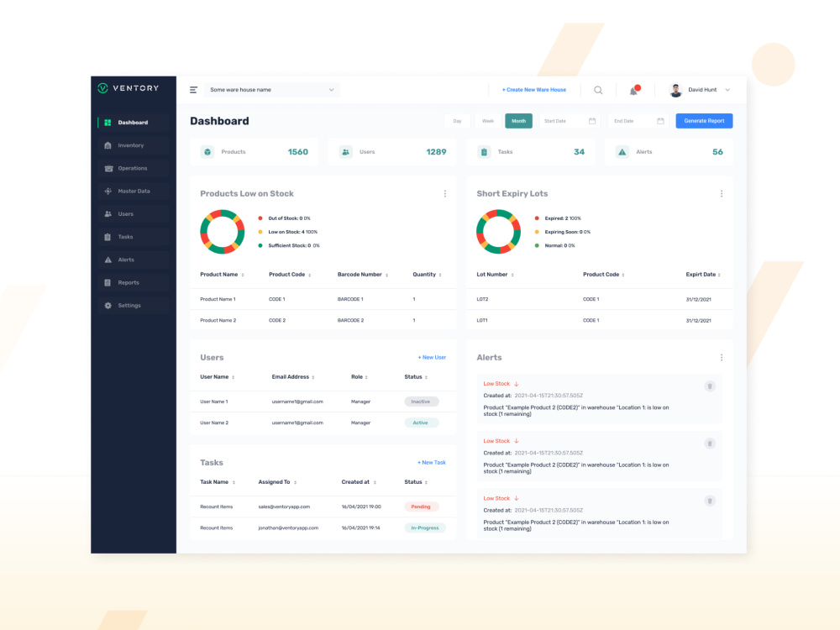Image resolution: width=840 pixels, height=630 pixels.
Task: Click David Hunt's profile avatar
Action: 676,90
